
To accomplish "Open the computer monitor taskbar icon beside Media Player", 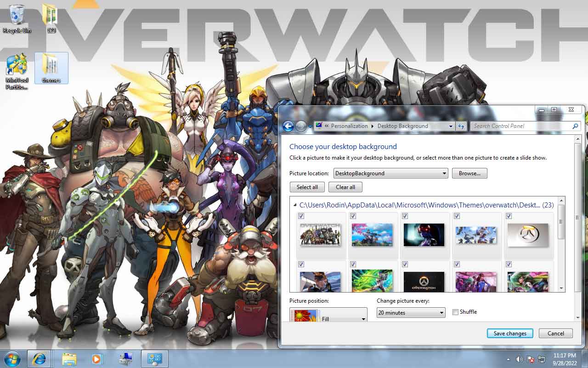I will 125,359.
